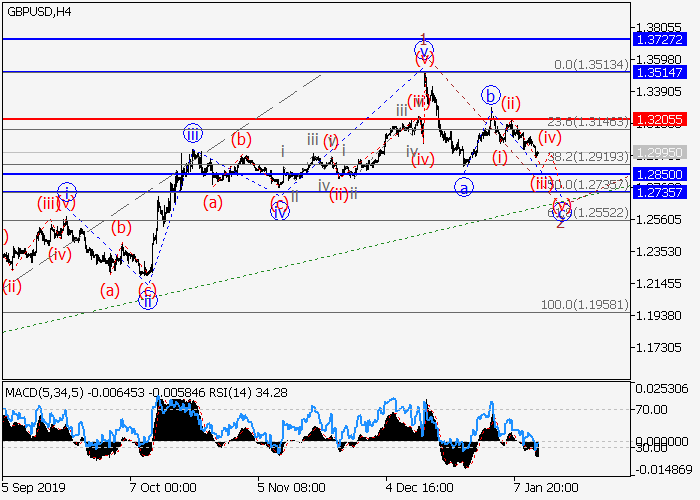Select the blue circled wave v label
Image resolution: width=700 pixels, height=500 pixels.
point(424,50)
